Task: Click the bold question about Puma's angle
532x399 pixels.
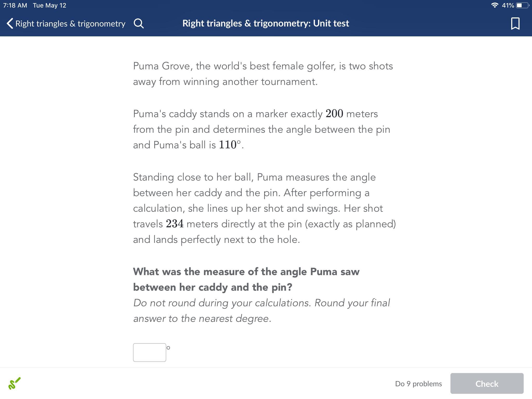Action: [x=246, y=279]
